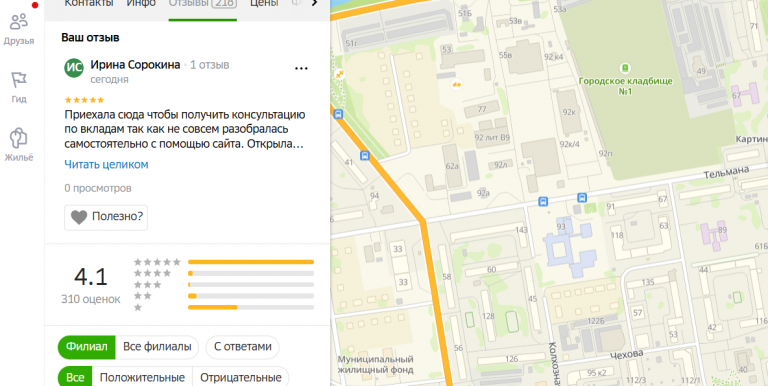Click the bus stop icon beside building 91
Image resolution: width=768 pixels, height=386 pixels.
[581, 197]
